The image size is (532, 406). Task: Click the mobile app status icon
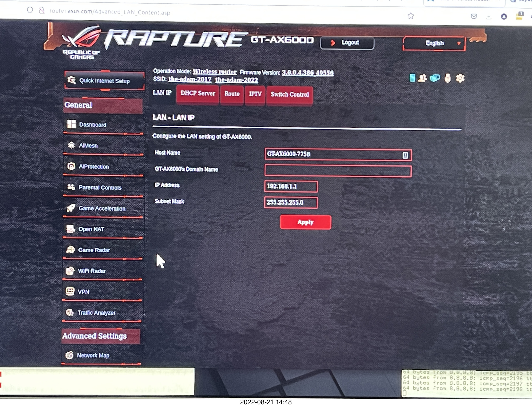(x=412, y=78)
